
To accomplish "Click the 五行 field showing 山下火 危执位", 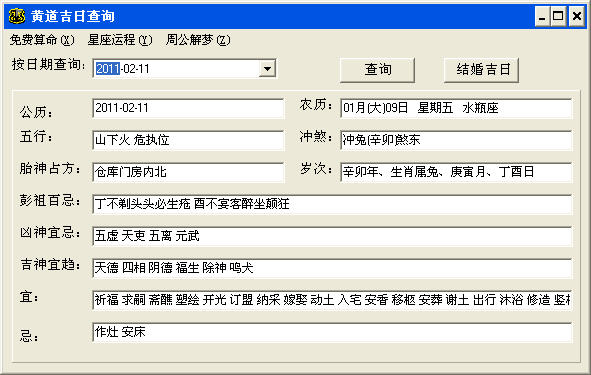I will [x=188, y=140].
